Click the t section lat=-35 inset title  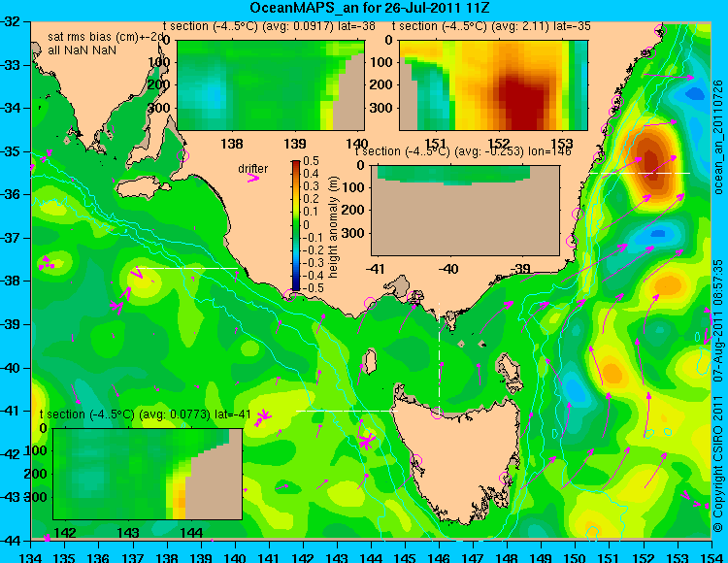491,26
